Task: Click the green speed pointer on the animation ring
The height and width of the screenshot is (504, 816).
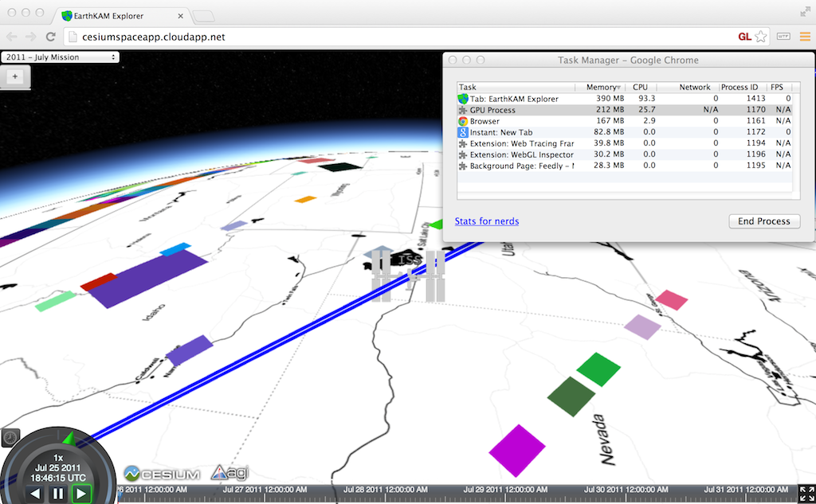Action: coord(69,439)
